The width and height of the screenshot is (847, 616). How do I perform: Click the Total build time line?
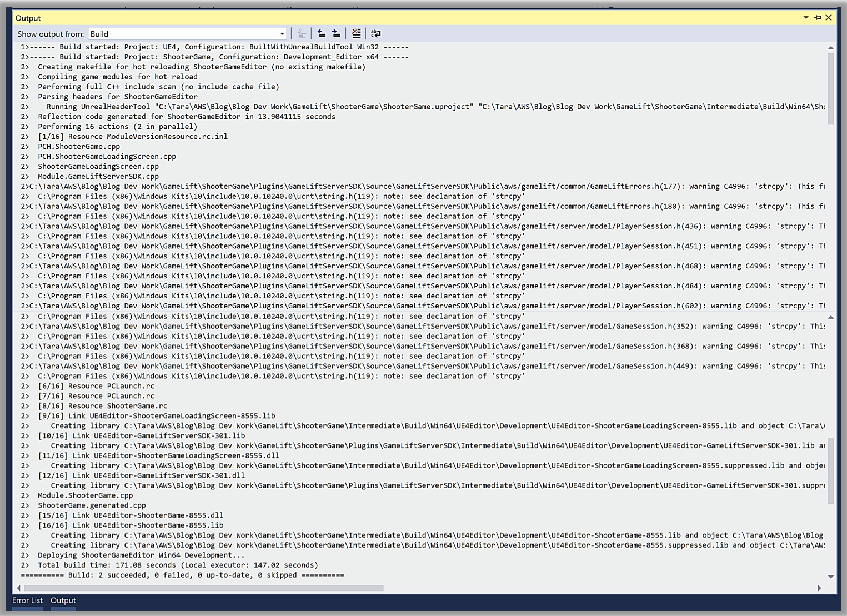pyautogui.click(x=178, y=565)
